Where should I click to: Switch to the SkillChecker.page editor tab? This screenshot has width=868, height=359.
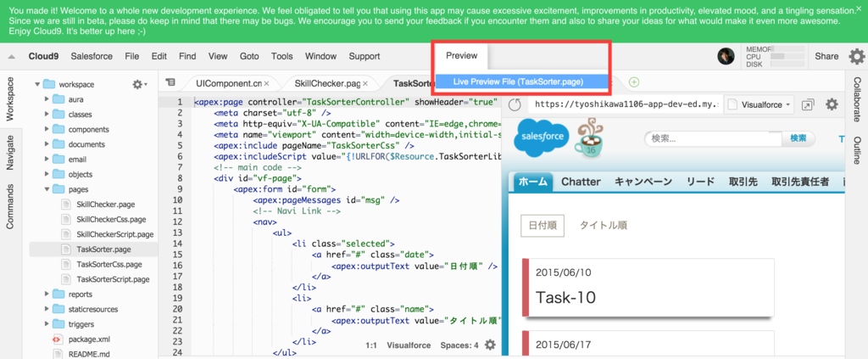328,84
